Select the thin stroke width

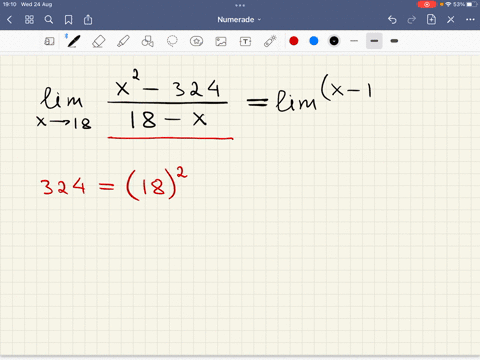[354, 41]
